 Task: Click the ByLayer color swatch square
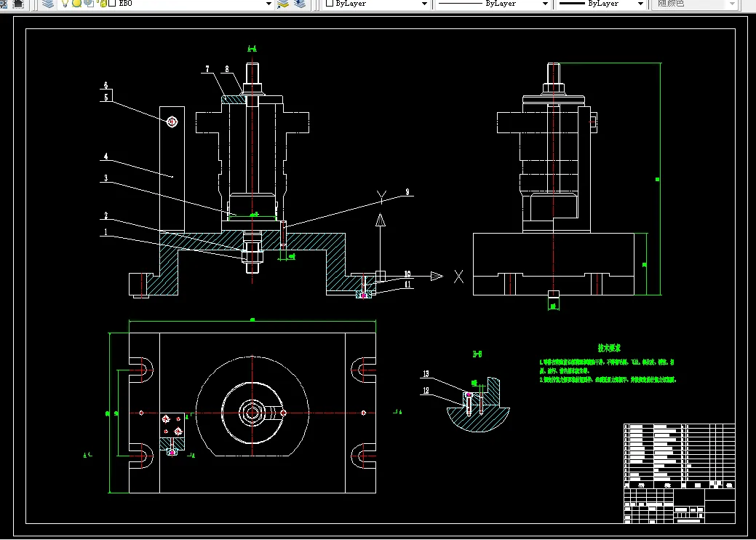[330, 3]
